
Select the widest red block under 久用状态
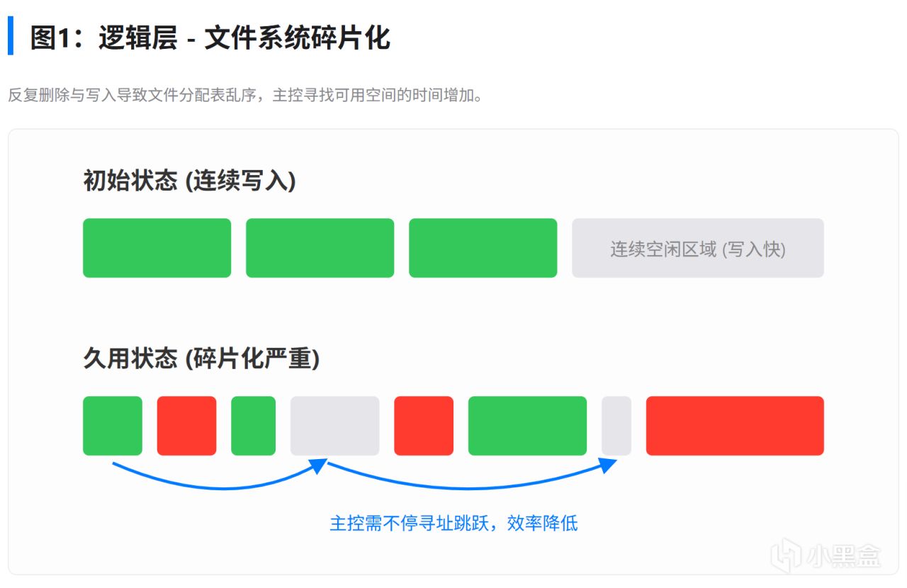[x=734, y=426]
